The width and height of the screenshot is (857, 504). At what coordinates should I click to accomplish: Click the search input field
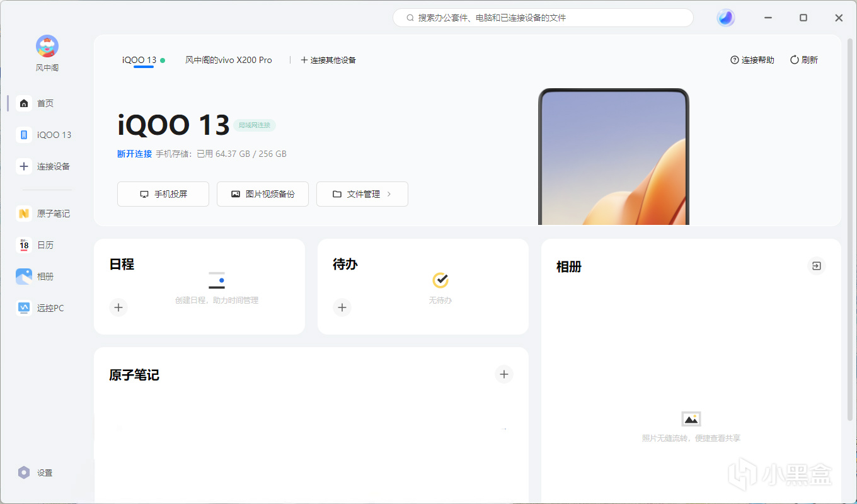(x=543, y=18)
